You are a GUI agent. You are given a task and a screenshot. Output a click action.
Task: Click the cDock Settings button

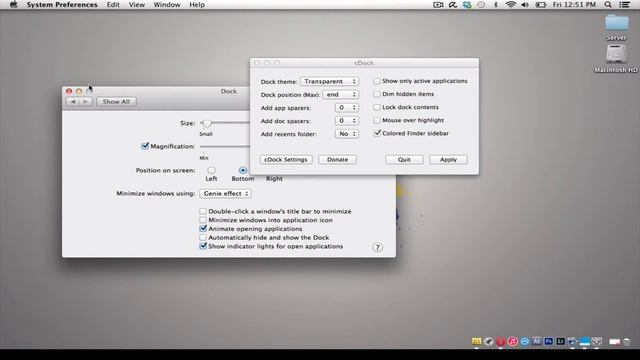(286, 160)
